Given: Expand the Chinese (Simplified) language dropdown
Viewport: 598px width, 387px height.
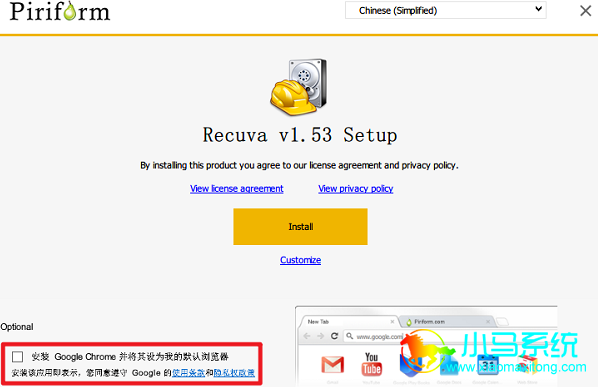Looking at the screenshot, I should point(445,10).
